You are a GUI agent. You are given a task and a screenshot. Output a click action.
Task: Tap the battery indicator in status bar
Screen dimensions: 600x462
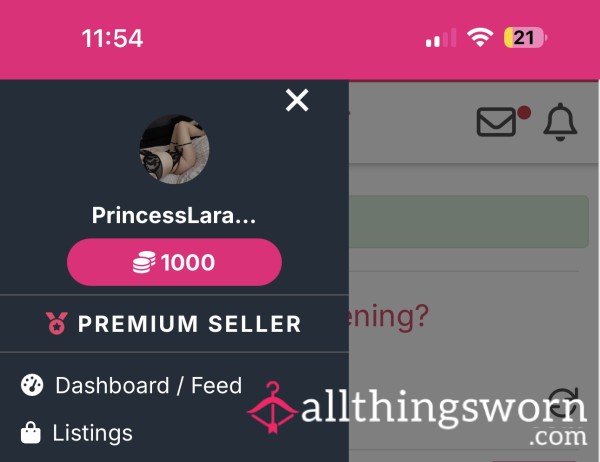click(525, 38)
